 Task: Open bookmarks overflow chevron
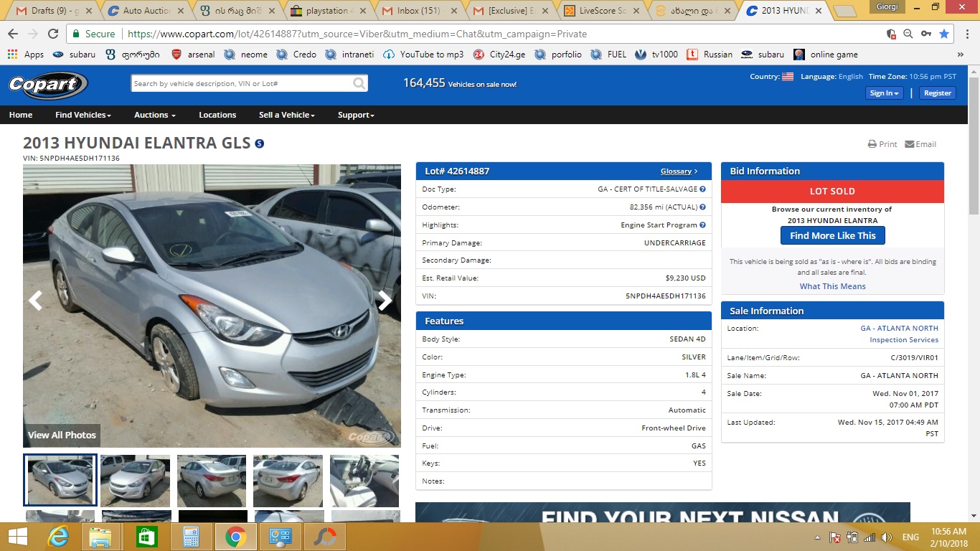(x=961, y=55)
